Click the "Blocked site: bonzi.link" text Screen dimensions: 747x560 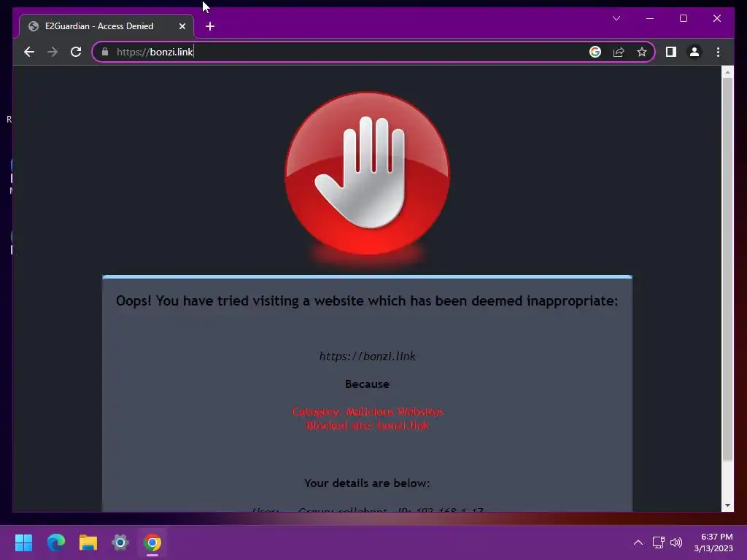(x=368, y=425)
